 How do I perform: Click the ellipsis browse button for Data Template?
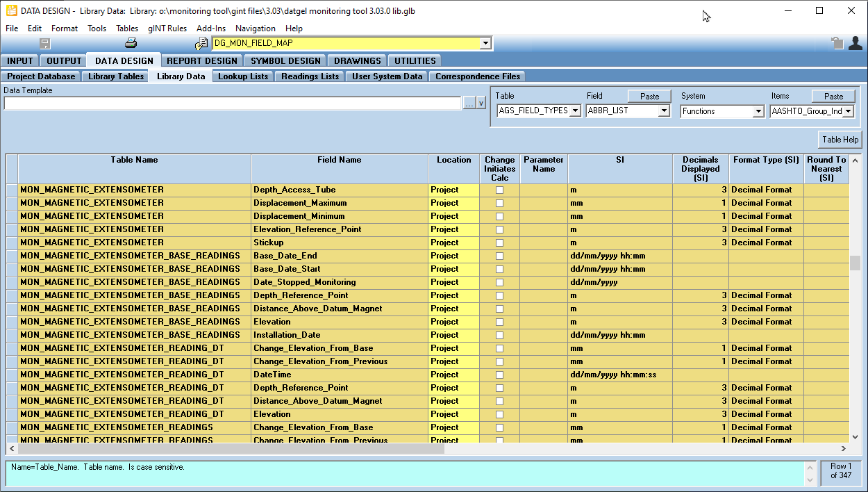(469, 104)
